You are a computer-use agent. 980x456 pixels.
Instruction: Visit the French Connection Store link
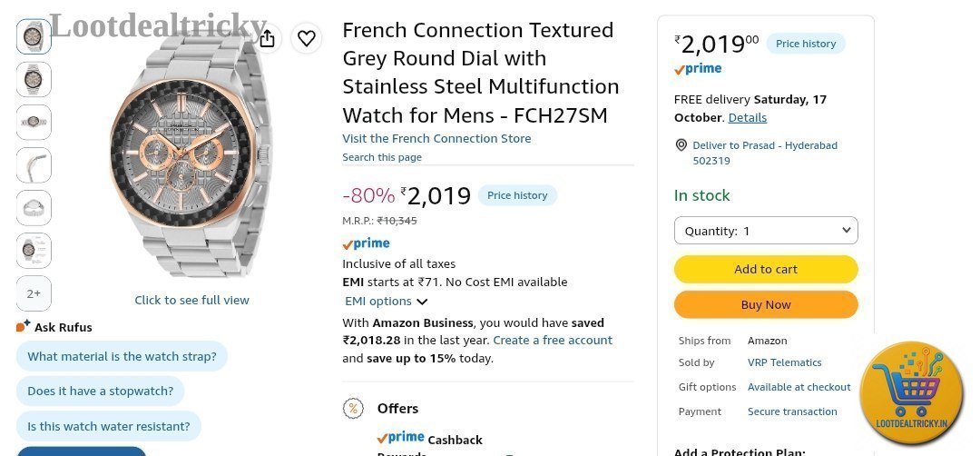436,138
